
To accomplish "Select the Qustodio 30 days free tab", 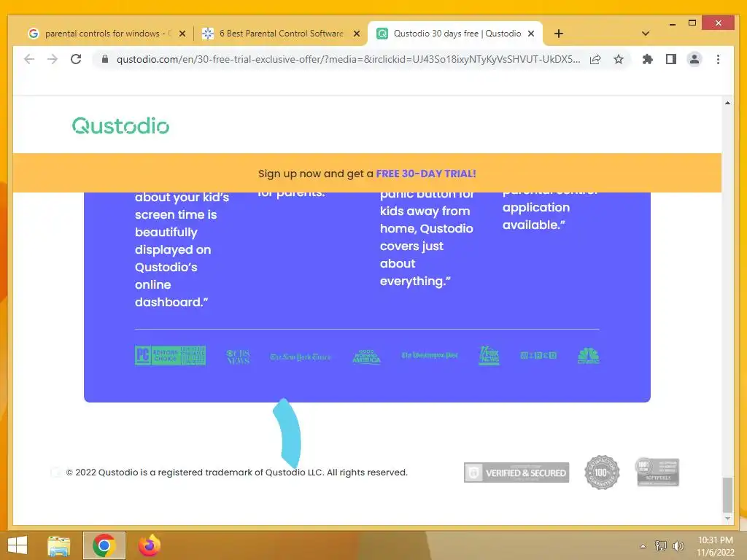I will [x=455, y=34].
